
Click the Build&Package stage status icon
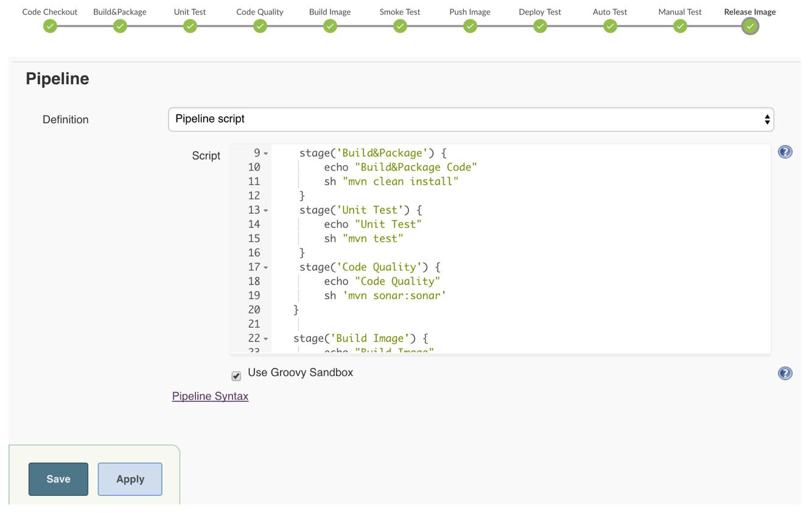pyautogui.click(x=120, y=26)
